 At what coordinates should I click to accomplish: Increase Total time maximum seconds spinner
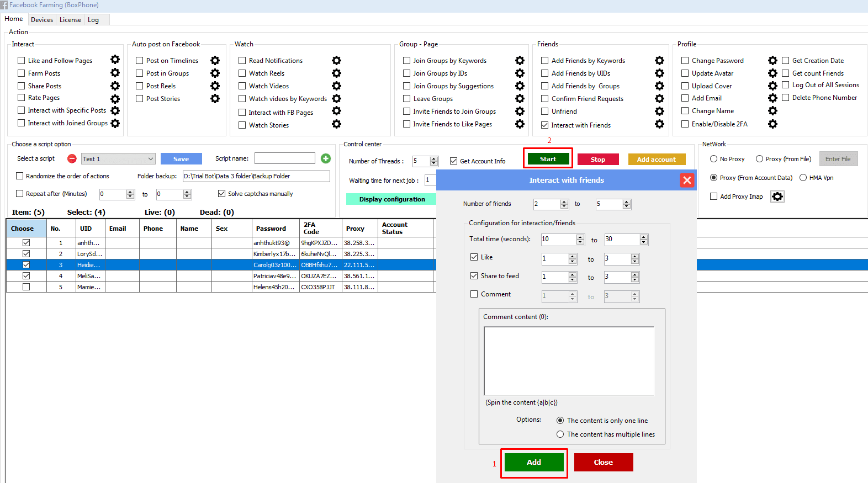coord(644,237)
